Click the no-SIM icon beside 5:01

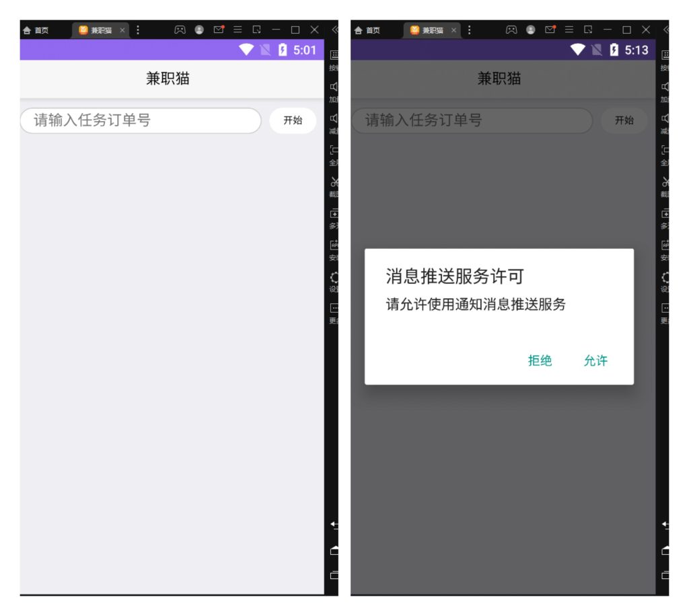(x=265, y=50)
